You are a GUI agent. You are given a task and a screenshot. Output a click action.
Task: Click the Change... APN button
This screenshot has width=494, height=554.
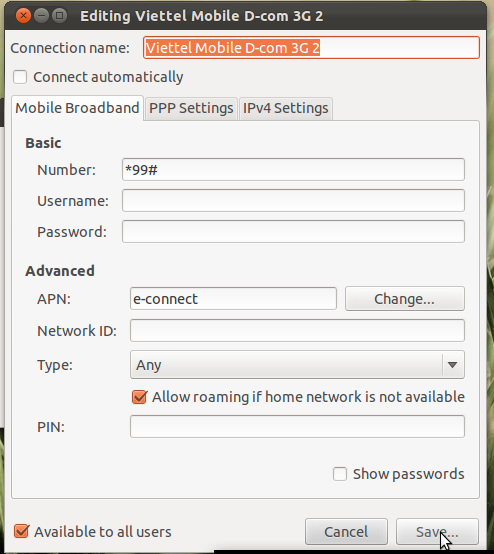pyautogui.click(x=405, y=299)
